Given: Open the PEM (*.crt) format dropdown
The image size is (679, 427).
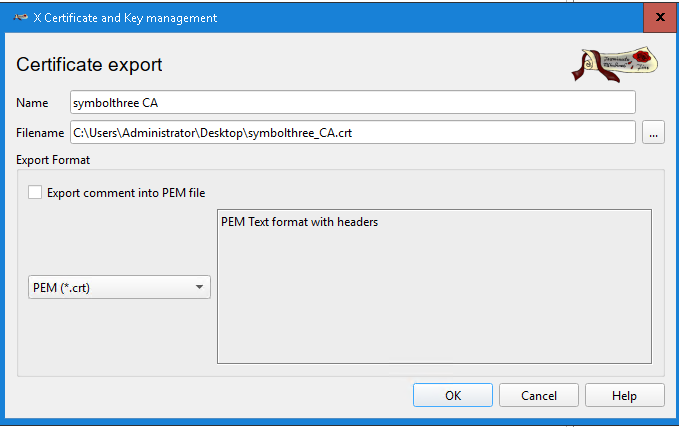Looking at the screenshot, I should coord(118,288).
